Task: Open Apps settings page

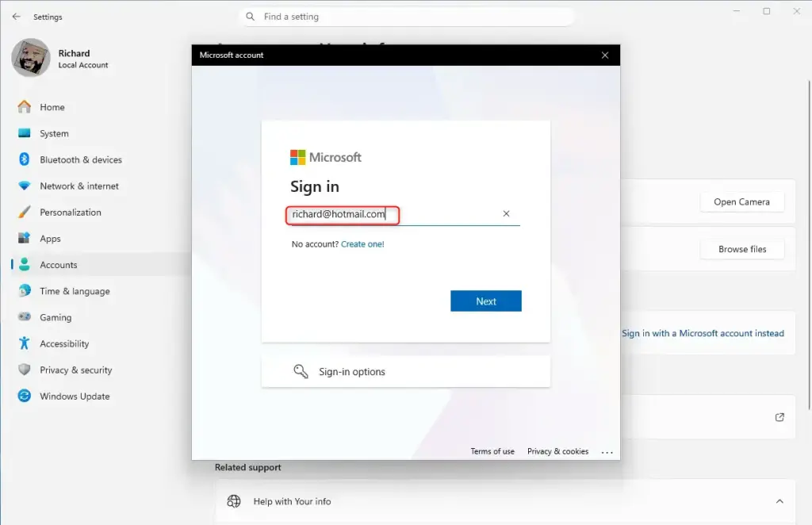Action: point(50,239)
